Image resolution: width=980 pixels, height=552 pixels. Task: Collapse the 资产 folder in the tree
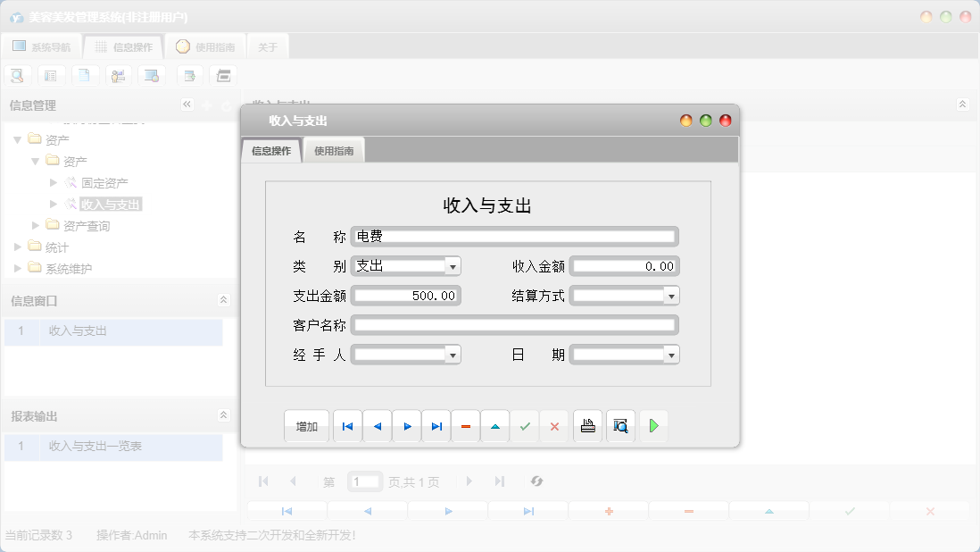tap(19, 139)
